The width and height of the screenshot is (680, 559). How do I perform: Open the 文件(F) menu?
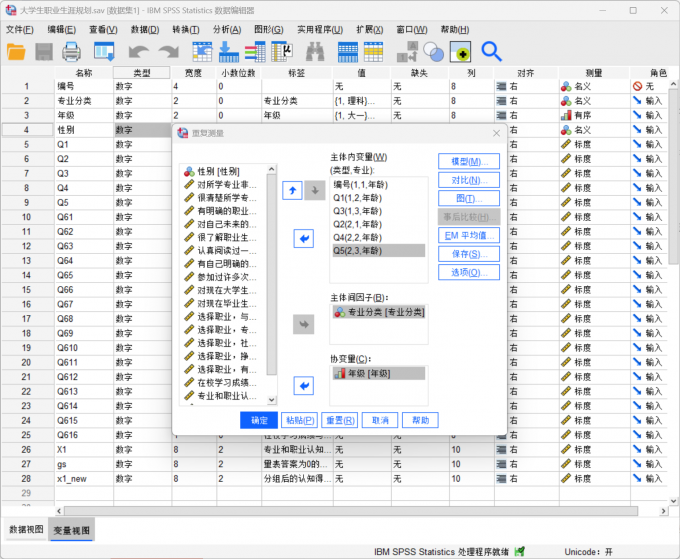point(20,29)
